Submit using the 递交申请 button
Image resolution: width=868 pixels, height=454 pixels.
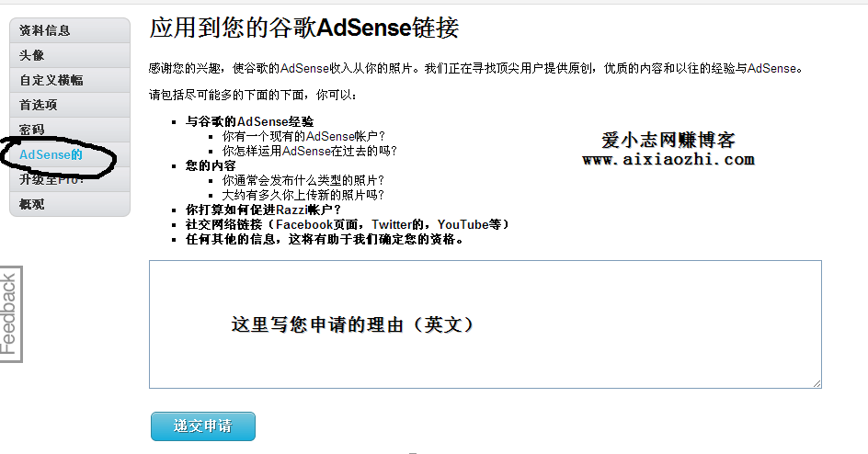click(x=203, y=426)
